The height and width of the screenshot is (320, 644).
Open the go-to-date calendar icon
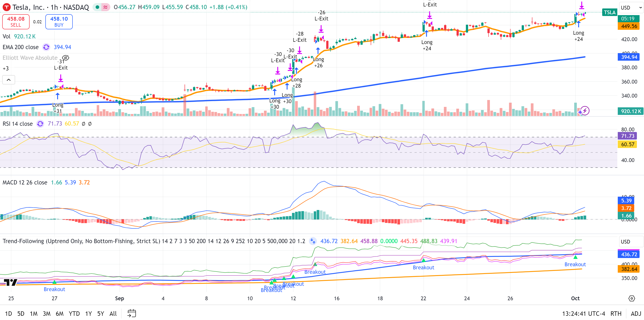131,314
